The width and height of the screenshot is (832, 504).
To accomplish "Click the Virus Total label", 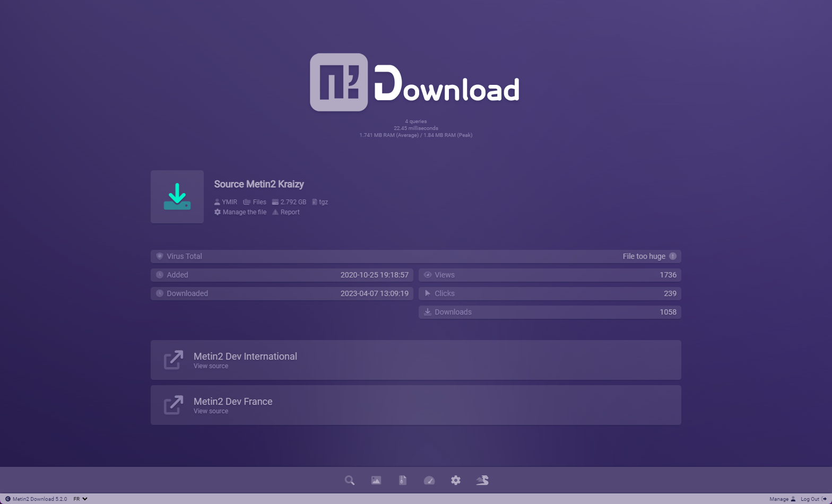I will 184,256.
